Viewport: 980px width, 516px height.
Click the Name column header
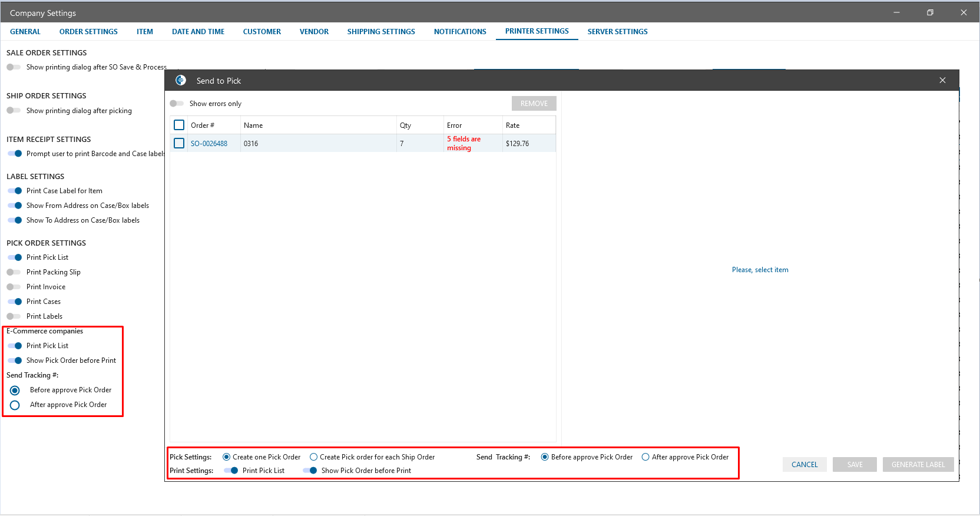(253, 125)
